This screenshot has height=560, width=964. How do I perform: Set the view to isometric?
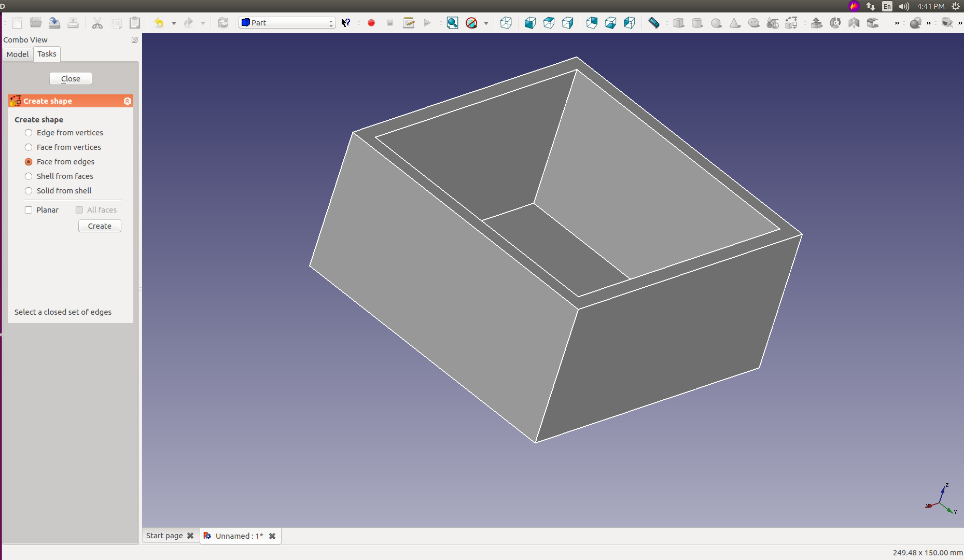point(506,23)
